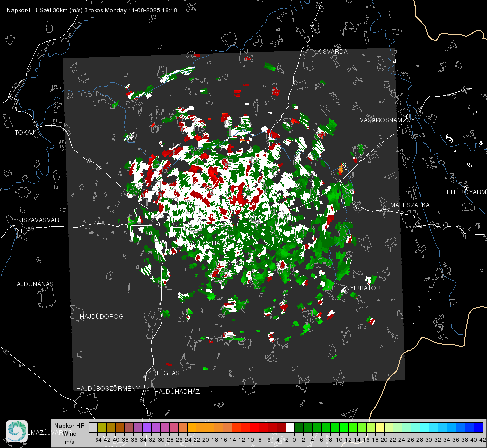The height and width of the screenshot is (448, 487).
Task: Click the TÉGLÁS town label
Action: (x=168, y=373)
